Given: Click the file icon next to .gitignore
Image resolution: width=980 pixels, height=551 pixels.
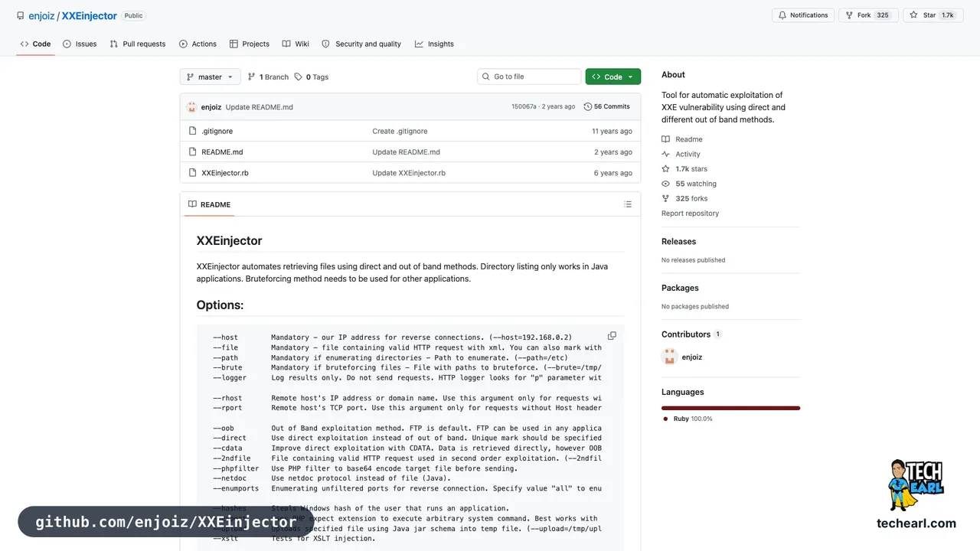Looking at the screenshot, I should coord(193,131).
